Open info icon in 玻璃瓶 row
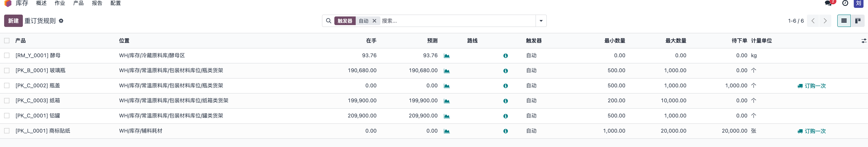Image resolution: width=868 pixels, height=147 pixels. click(505, 71)
